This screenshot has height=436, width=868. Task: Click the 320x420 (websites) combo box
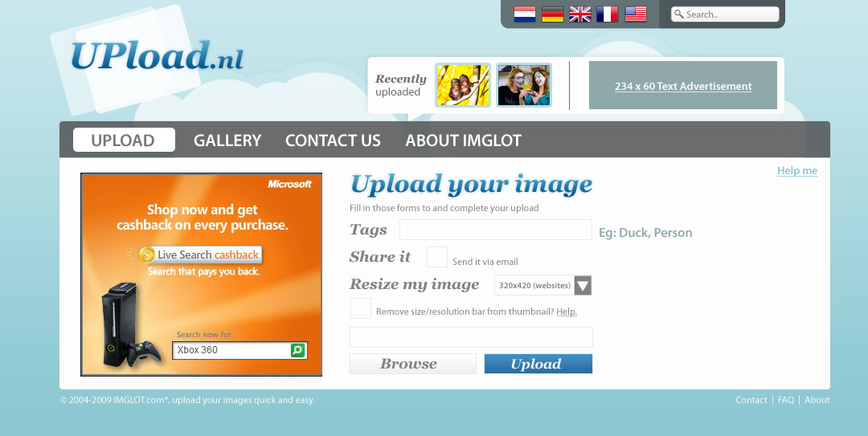(x=543, y=286)
